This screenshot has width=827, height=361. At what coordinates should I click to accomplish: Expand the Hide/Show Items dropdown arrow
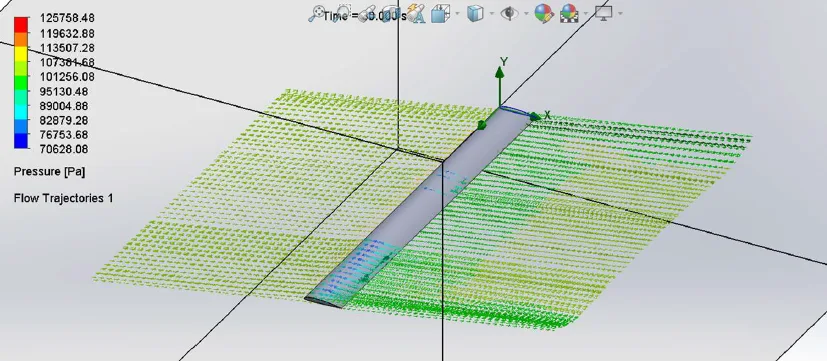pyautogui.click(x=525, y=14)
